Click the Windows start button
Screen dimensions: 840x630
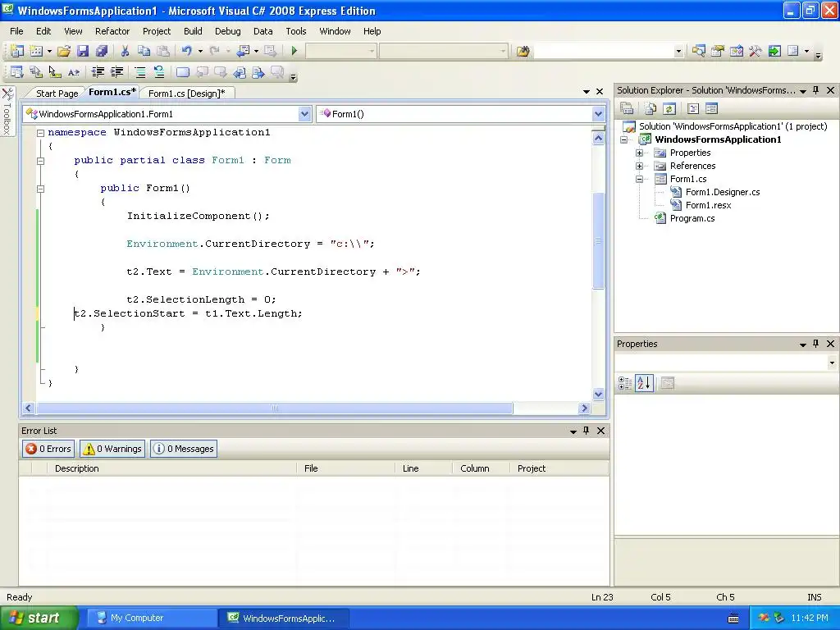point(39,619)
